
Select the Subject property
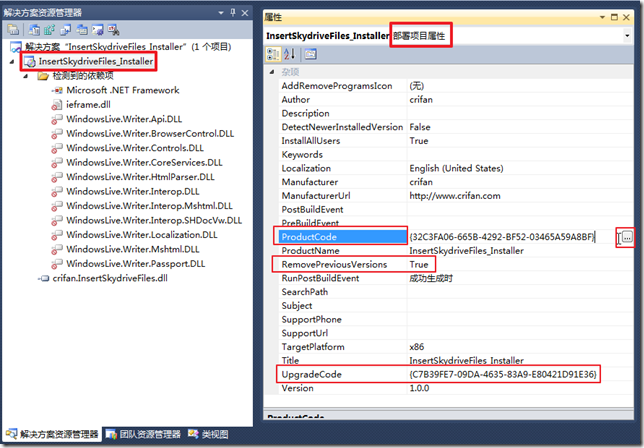coord(297,306)
